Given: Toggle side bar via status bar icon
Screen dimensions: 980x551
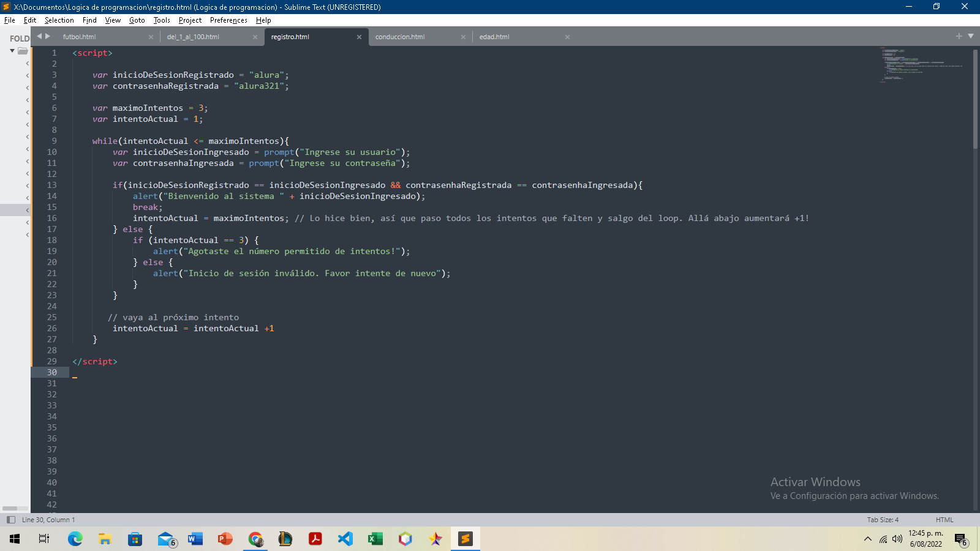Looking at the screenshot, I should click(10, 520).
